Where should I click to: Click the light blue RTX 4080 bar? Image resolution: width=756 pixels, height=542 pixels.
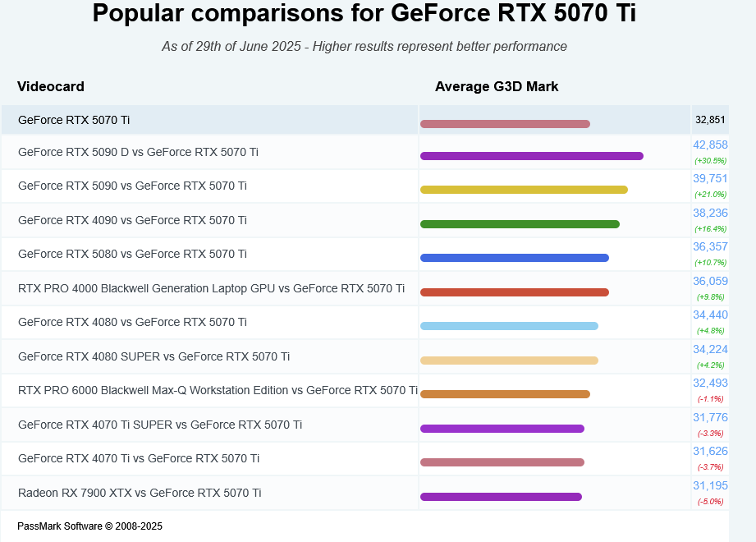pos(509,327)
